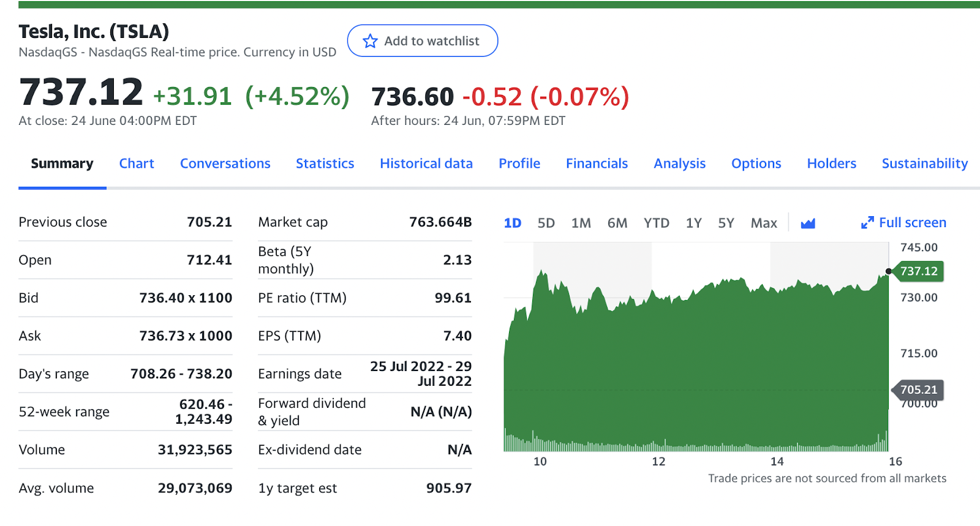This screenshot has height=526, width=980.
Task: Select the Summary tab
Action: pos(62,163)
